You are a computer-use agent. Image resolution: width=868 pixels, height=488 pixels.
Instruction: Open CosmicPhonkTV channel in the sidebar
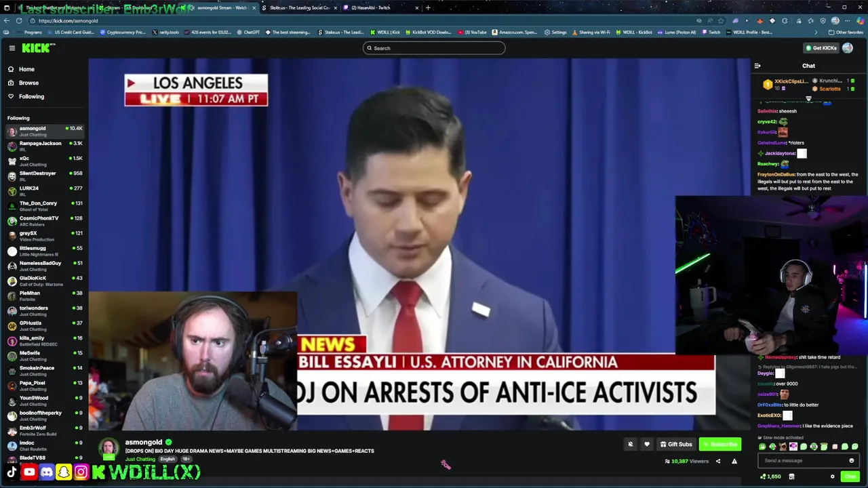pos(44,221)
